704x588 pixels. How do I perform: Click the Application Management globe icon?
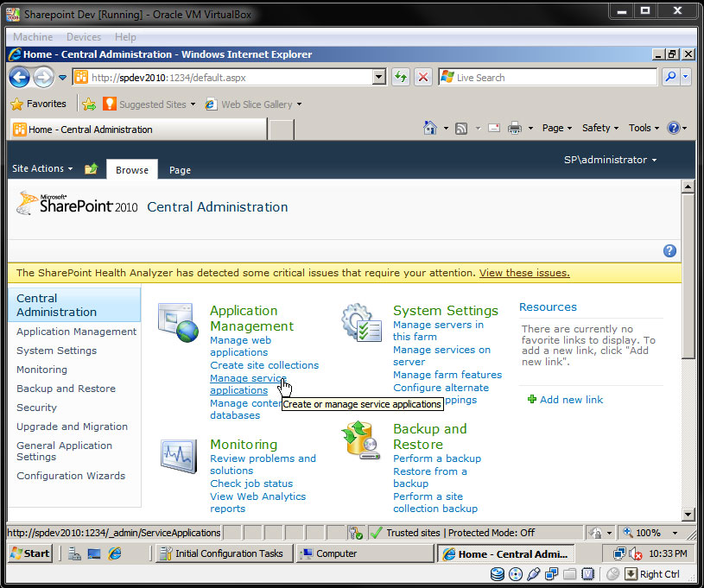pyautogui.click(x=178, y=322)
